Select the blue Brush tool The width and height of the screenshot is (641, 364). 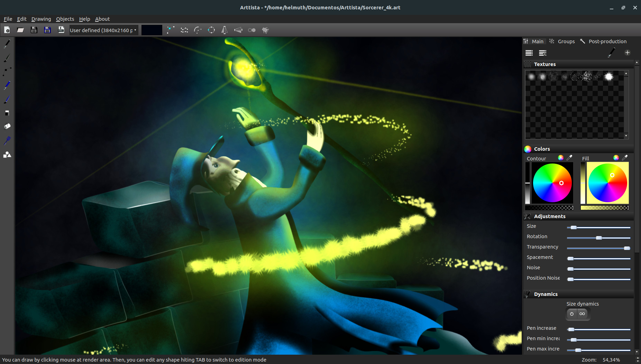coord(6,100)
